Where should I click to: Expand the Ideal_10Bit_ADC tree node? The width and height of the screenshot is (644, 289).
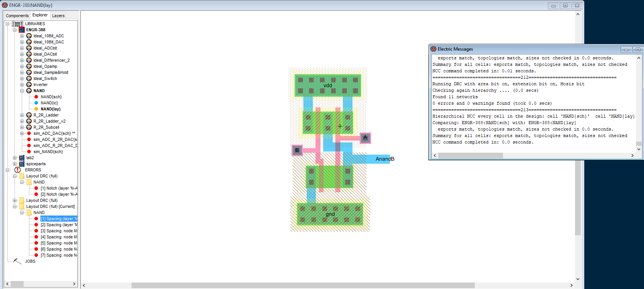pyautogui.click(x=22, y=36)
